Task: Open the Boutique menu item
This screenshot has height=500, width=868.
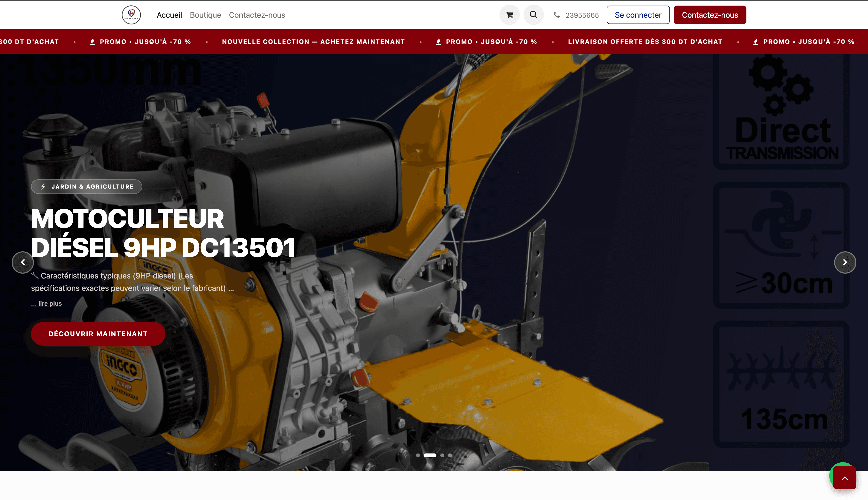Action: pos(206,15)
